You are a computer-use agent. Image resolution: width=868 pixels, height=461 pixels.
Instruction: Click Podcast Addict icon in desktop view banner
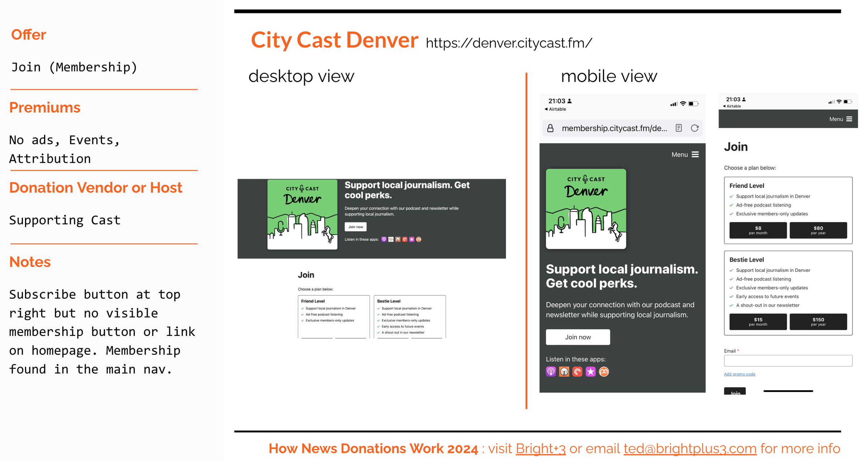click(x=419, y=239)
